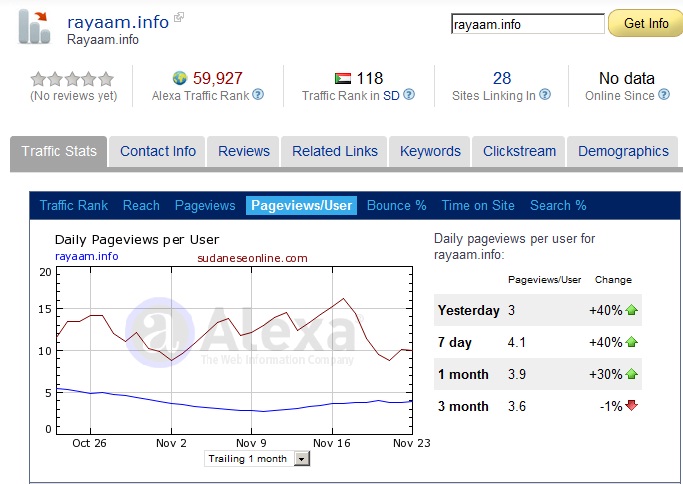This screenshot has height=484, width=683.
Task: Select the Bounce % chart view
Action: click(x=396, y=205)
